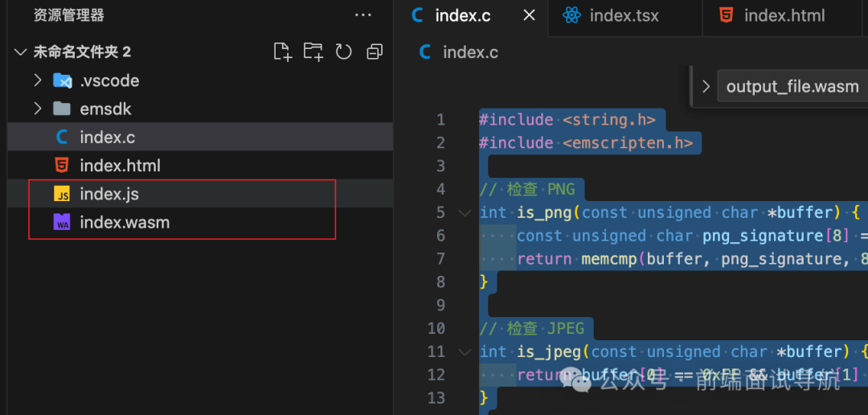
Task: Click the index.c breadcrumb item
Action: pyautogui.click(x=470, y=52)
